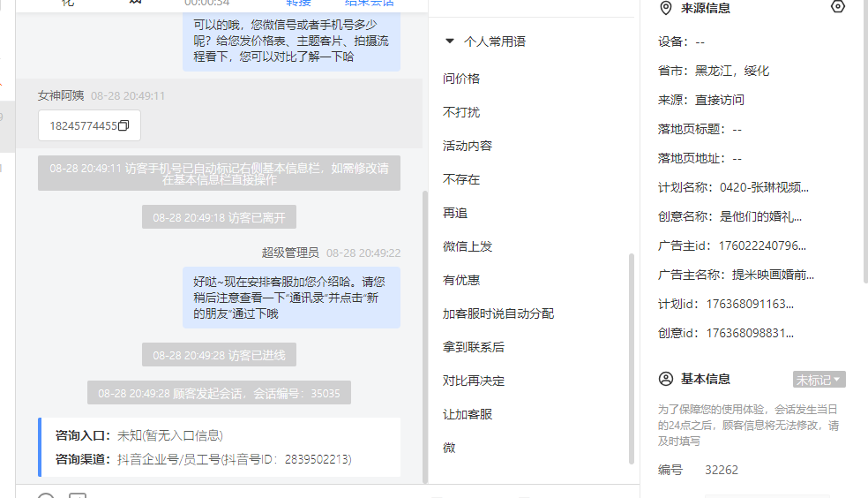Click the 落地页标题 row
The image size is (868, 498).
pos(700,129)
